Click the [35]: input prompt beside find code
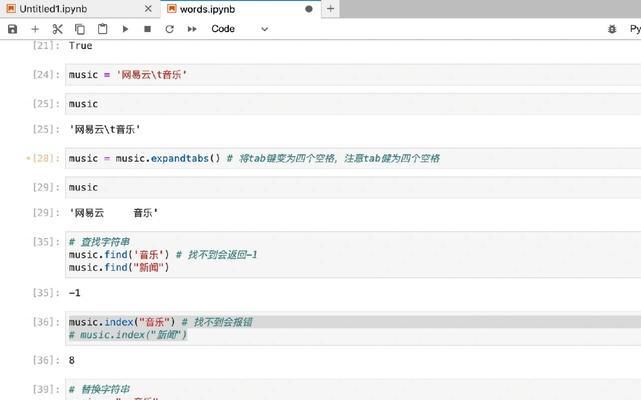This screenshot has height=400, width=641. (x=46, y=242)
